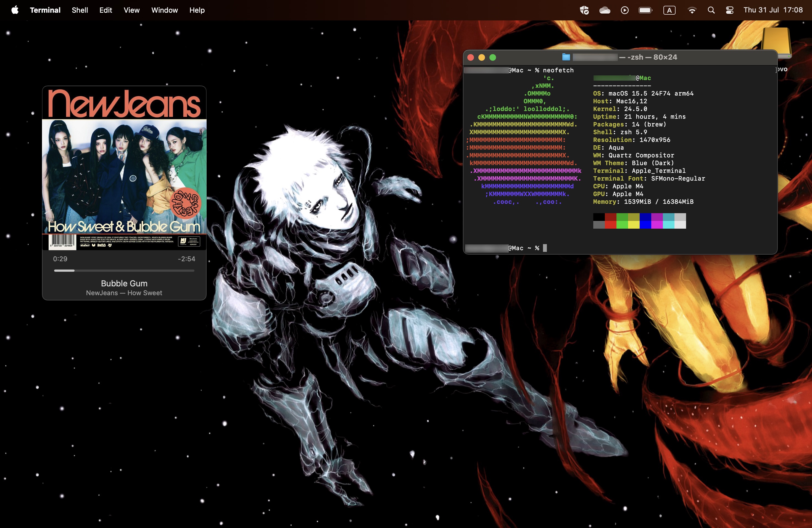Click 'Uptime: 21 hours, 4 mins' line
This screenshot has height=528, width=812.
click(639, 116)
